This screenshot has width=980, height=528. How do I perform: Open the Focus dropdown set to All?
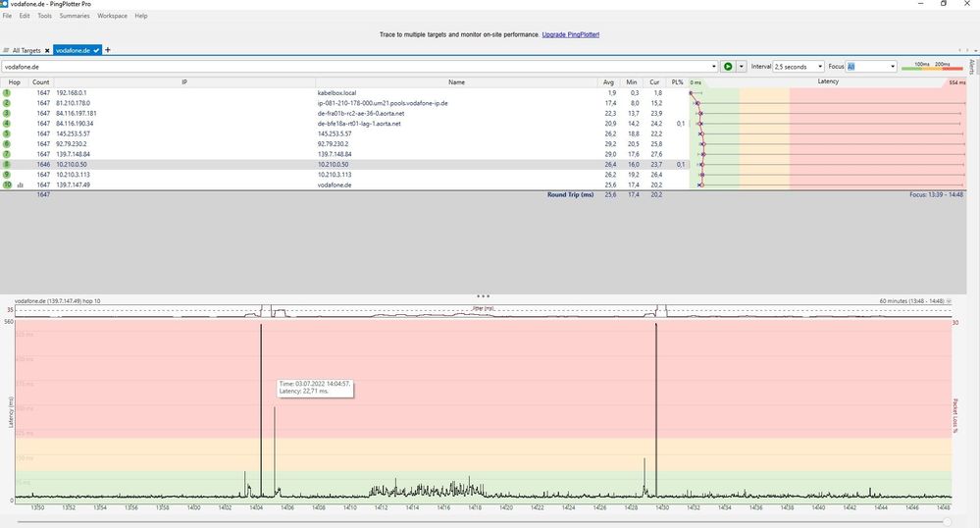click(871, 67)
